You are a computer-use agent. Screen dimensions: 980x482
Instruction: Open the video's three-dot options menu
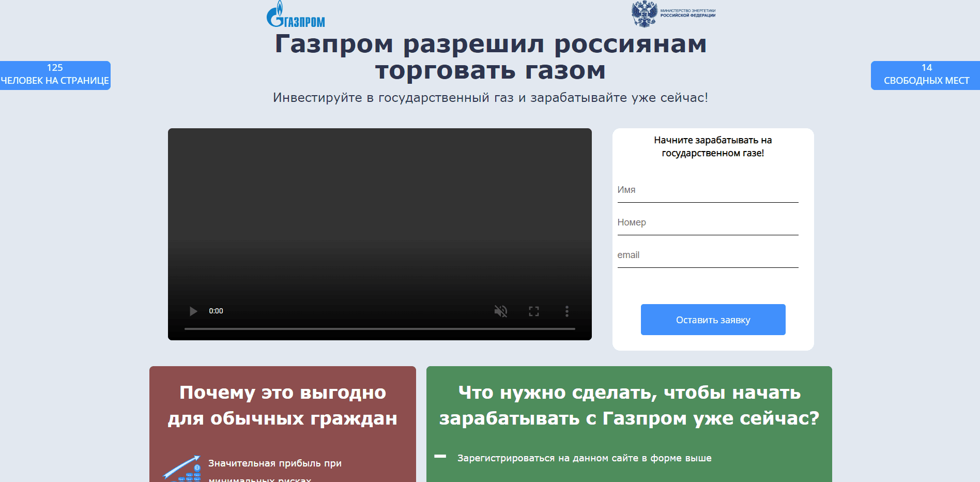[566, 311]
